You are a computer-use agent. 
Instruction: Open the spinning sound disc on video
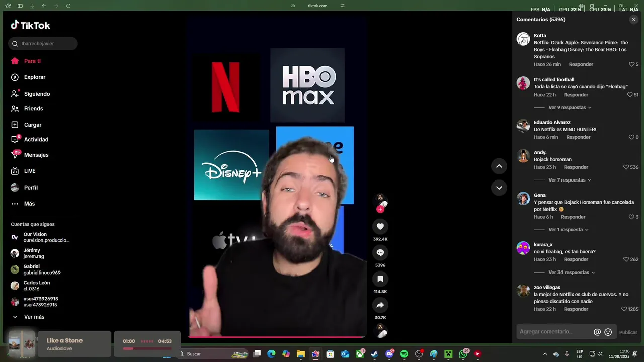381,331
